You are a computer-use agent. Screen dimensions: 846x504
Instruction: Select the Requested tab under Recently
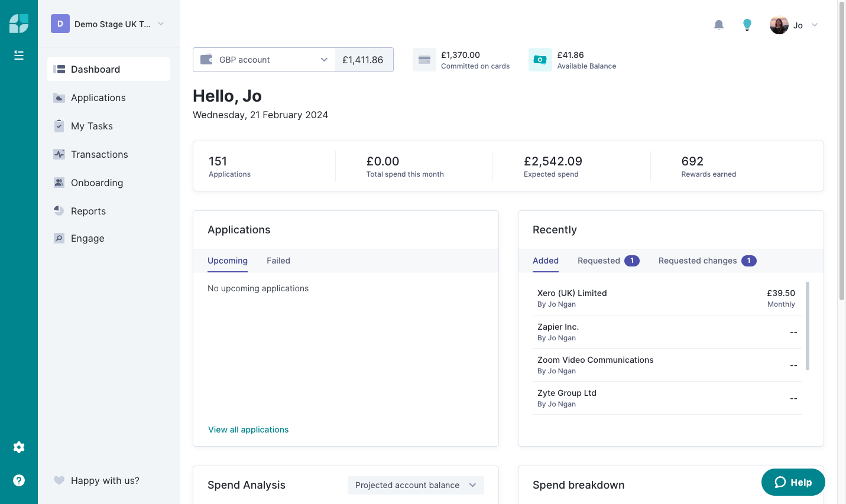click(608, 261)
